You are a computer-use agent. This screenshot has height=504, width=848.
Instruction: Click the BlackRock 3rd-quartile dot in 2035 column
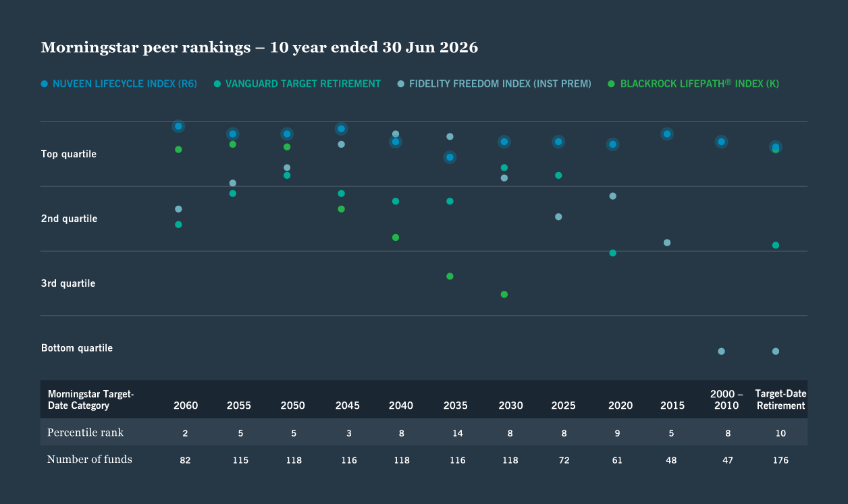(450, 276)
